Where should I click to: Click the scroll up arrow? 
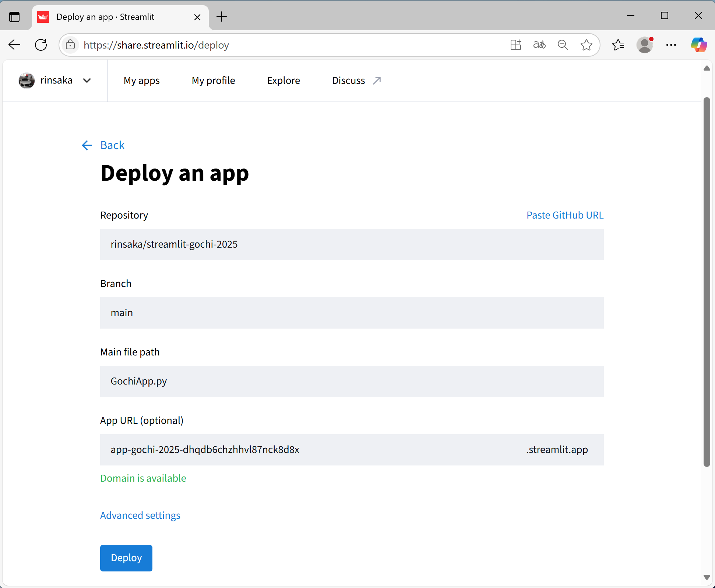click(707, 68)
